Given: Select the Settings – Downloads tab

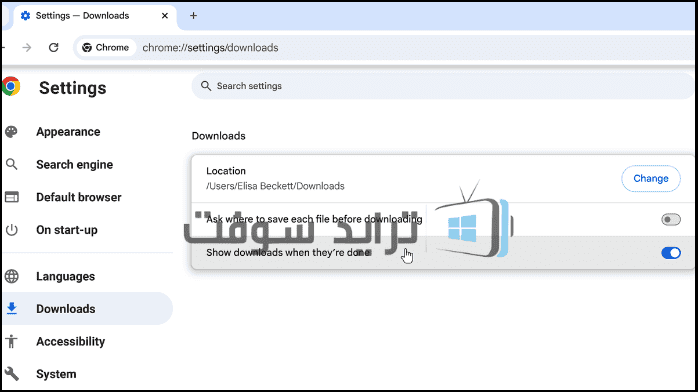Looking at the screenshot, I should (82, 16).
